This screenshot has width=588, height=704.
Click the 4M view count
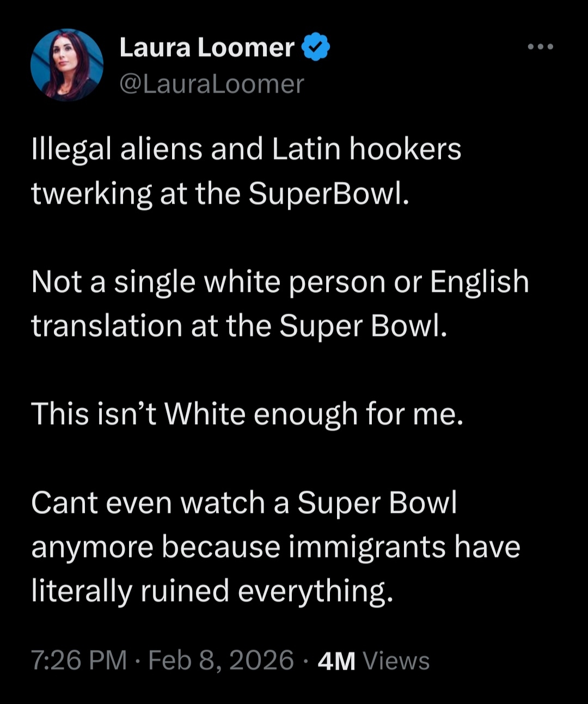pos(336,662)
